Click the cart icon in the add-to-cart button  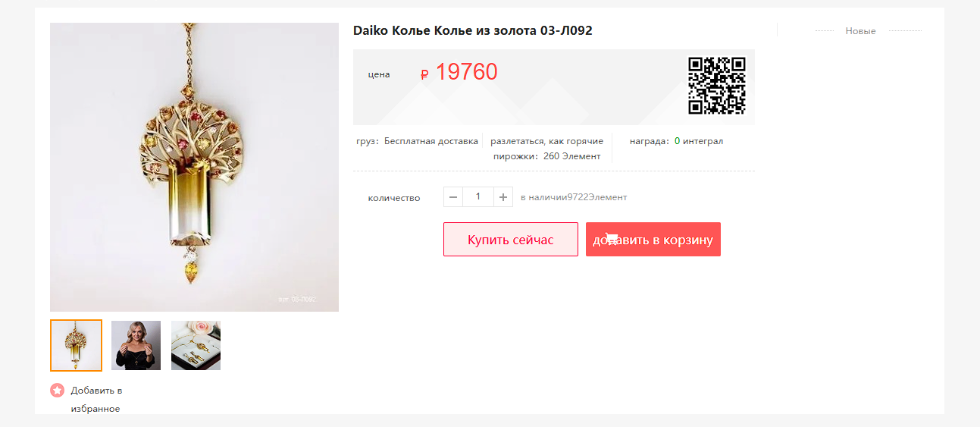[x=611, y=239]
